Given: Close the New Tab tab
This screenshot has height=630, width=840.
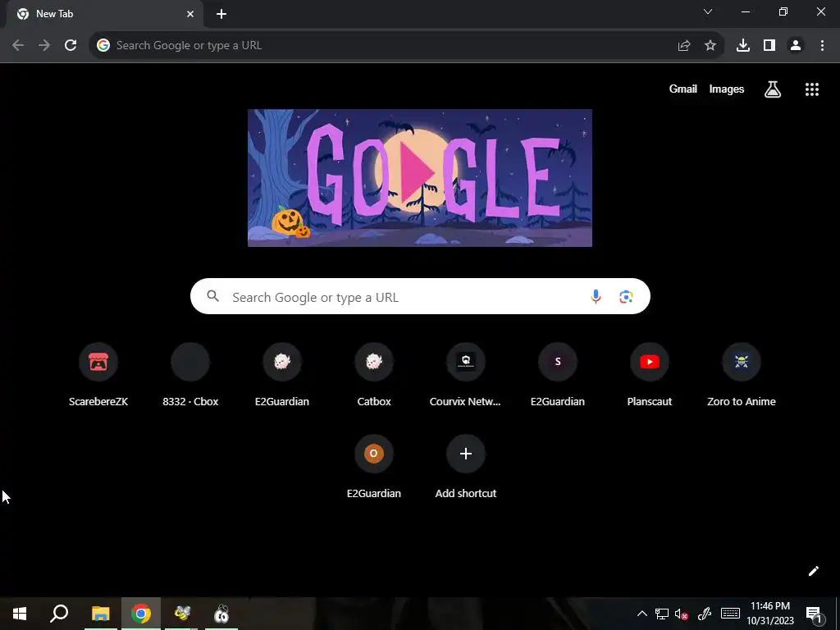Looking at the screenshot, I should [190, 14].
